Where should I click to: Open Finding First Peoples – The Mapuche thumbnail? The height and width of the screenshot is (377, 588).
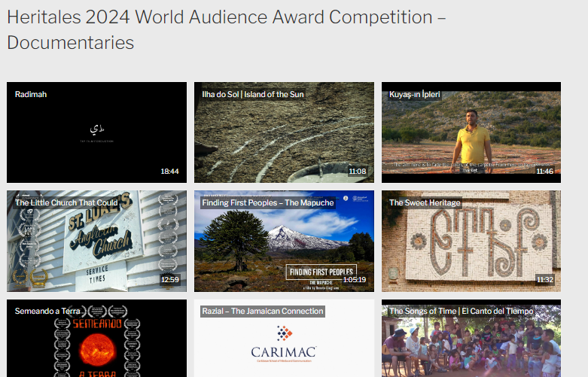click(x=284, y=241)
